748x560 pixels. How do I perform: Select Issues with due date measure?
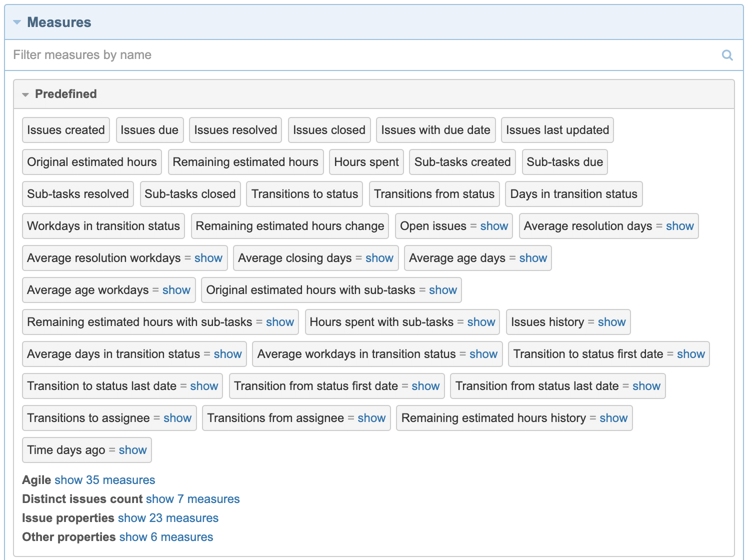(x=436, y=130)
